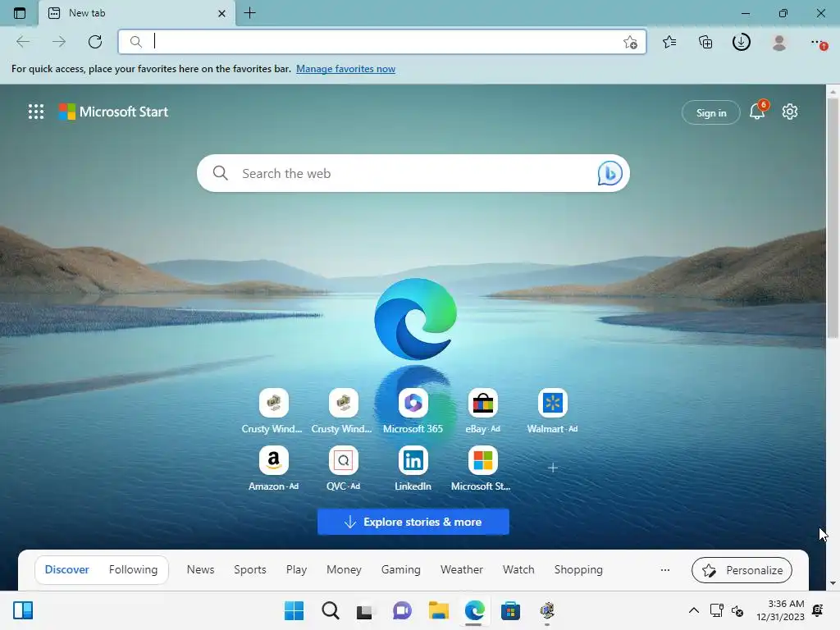Open the Collections icon
Image resolution: width=840 pixels, height=630 pixels.
pyautogui.click(x=705, y=42)
